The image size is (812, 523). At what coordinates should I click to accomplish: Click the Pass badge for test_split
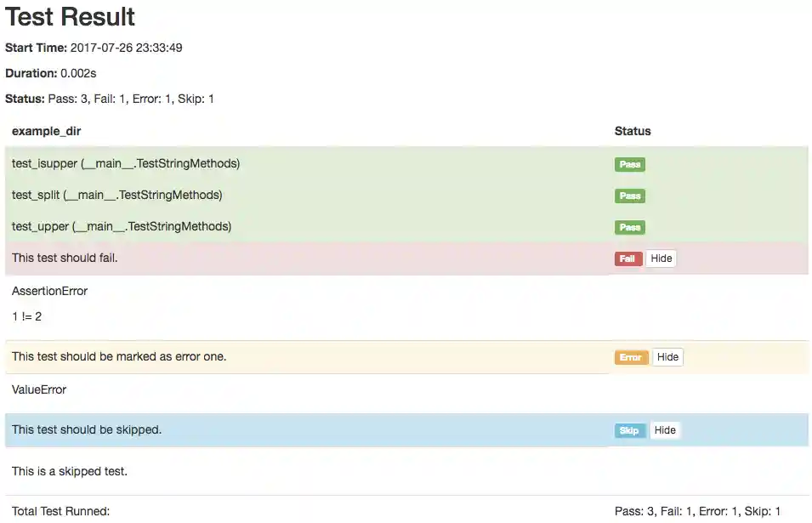(630, 196)
